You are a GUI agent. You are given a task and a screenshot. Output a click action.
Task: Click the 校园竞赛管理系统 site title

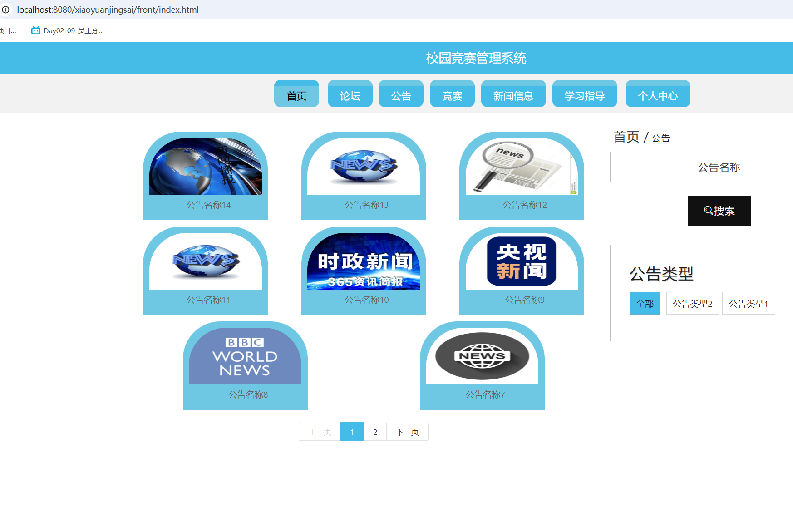pos(476,58)
